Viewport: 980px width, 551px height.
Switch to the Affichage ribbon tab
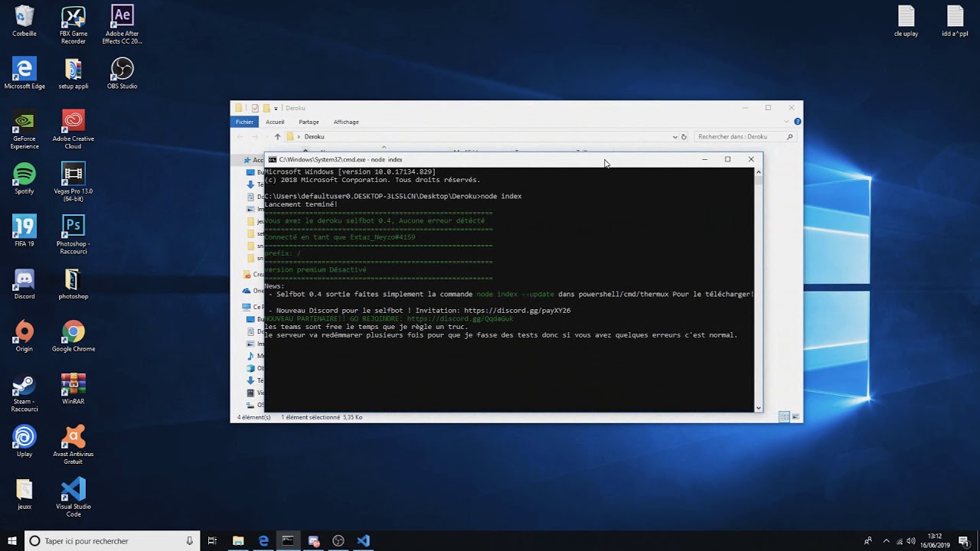click(x=346, y=122)
